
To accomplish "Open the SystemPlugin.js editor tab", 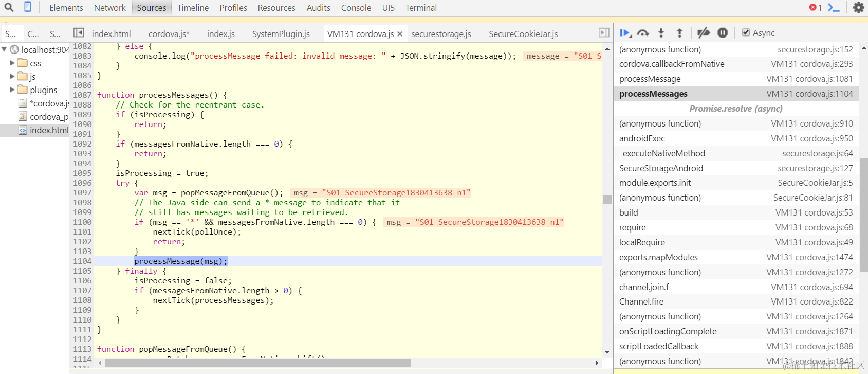I will point(281,34).
